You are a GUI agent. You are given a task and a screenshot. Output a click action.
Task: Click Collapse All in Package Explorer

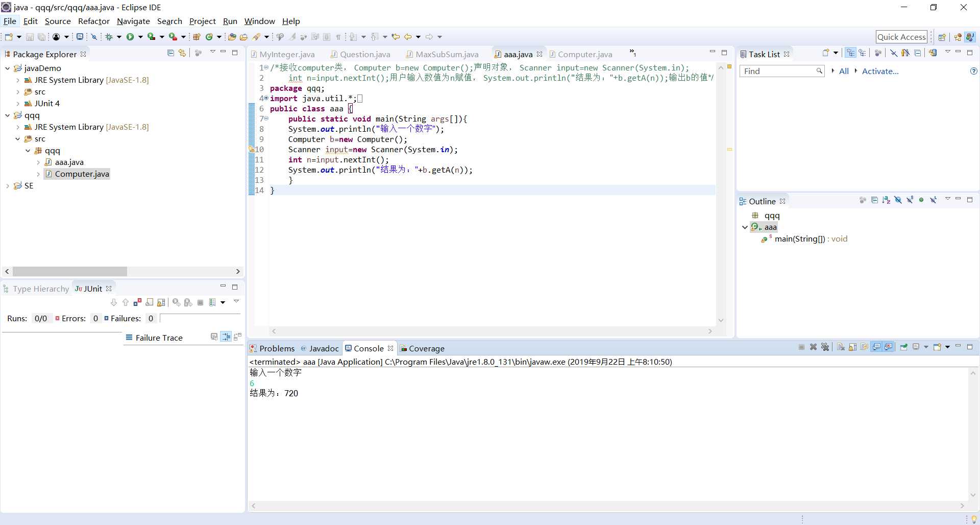coord(170,53)
